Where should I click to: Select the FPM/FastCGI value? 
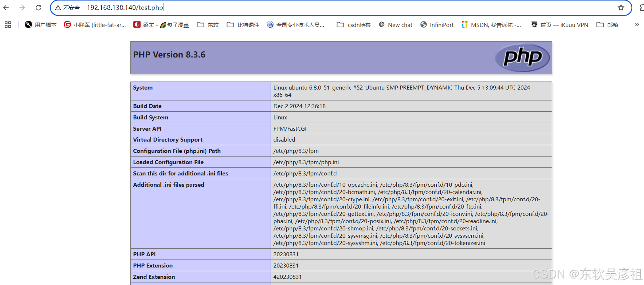pyautogui.click(x=290, y=129)
